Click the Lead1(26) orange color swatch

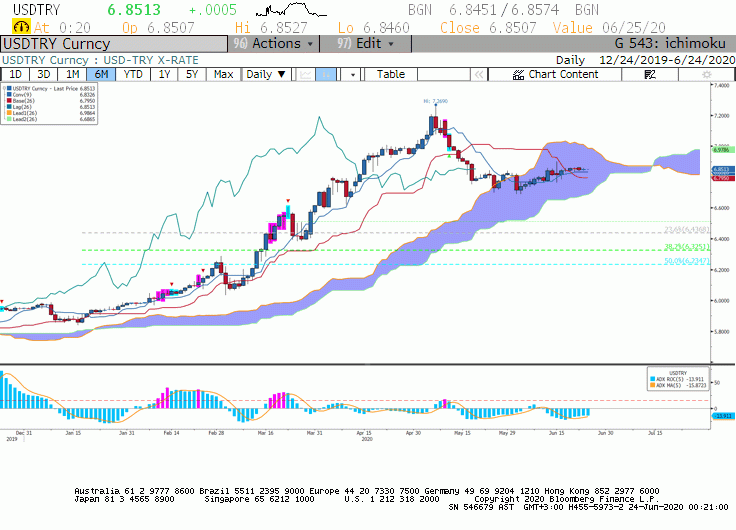pyautogui.click(x=9, y=113)
